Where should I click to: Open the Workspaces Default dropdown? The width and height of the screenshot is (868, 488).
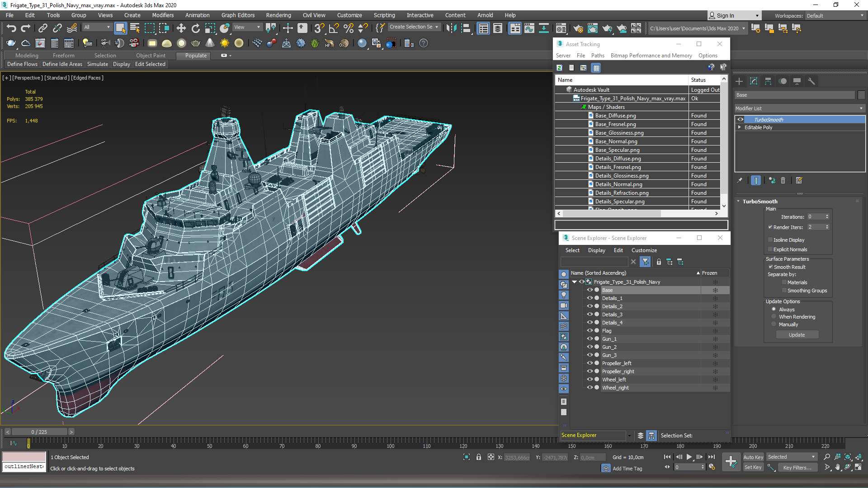coord(835,16)
